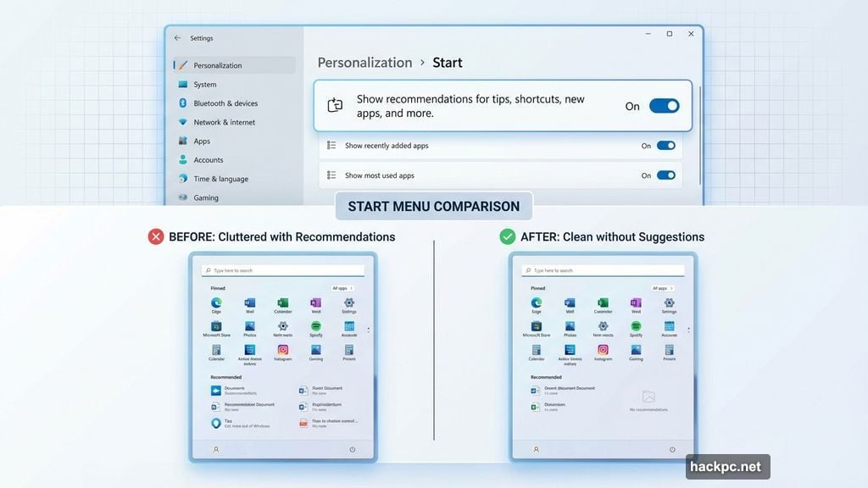This screenshot has height=488, width=868.
Task: Open All apps list in the After menu
Action: [x=662, y=288]
